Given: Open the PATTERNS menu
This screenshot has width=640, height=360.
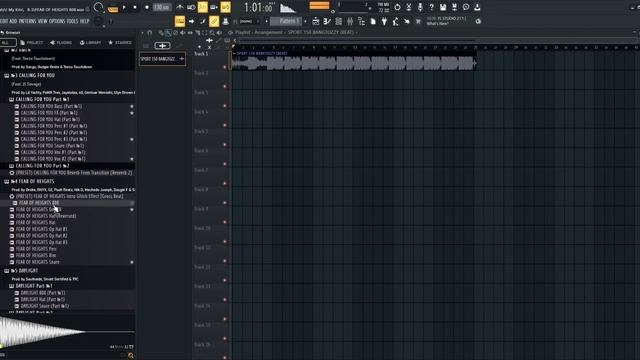Looking at the screenshot, I should 27,21.
